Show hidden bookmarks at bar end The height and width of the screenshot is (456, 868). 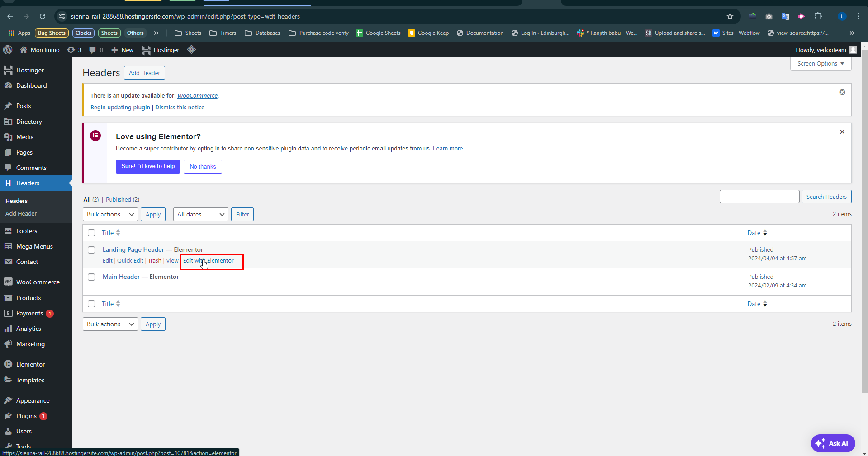(x=852, y=33)
